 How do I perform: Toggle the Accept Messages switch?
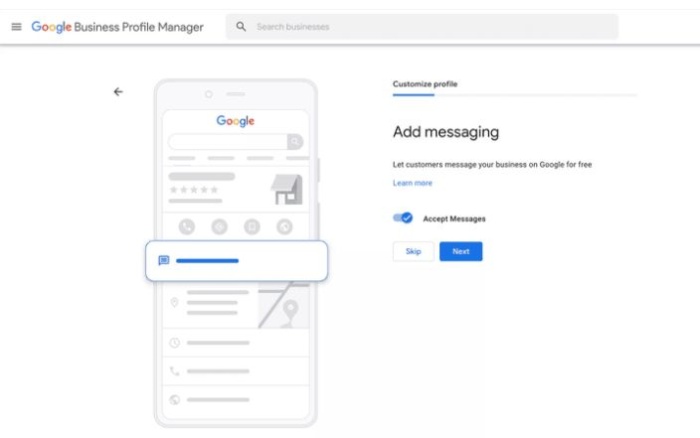point(403,218)
